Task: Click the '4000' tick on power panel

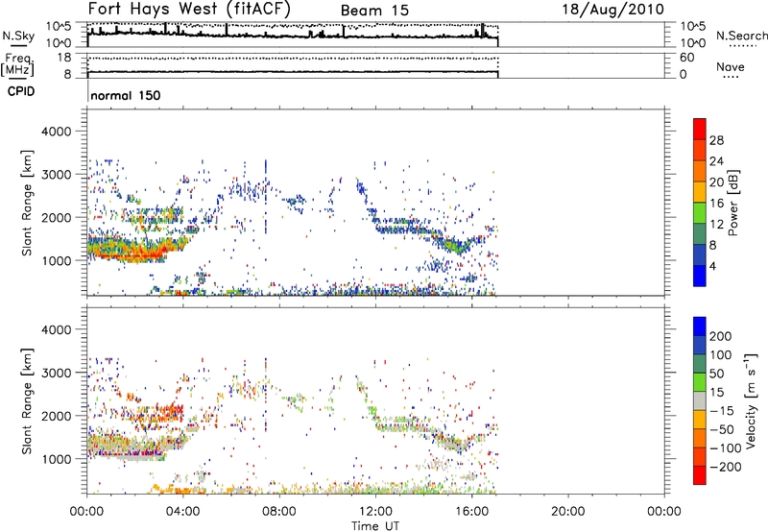Action: tap(57, 132)
